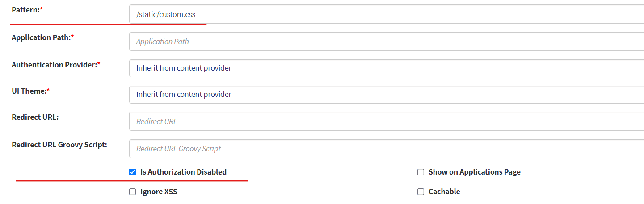Uncheck the Is Authorization Disabled checkbox box
This screenshot has height=204, width=644.
pyautogui.click(x=133, y=172)
